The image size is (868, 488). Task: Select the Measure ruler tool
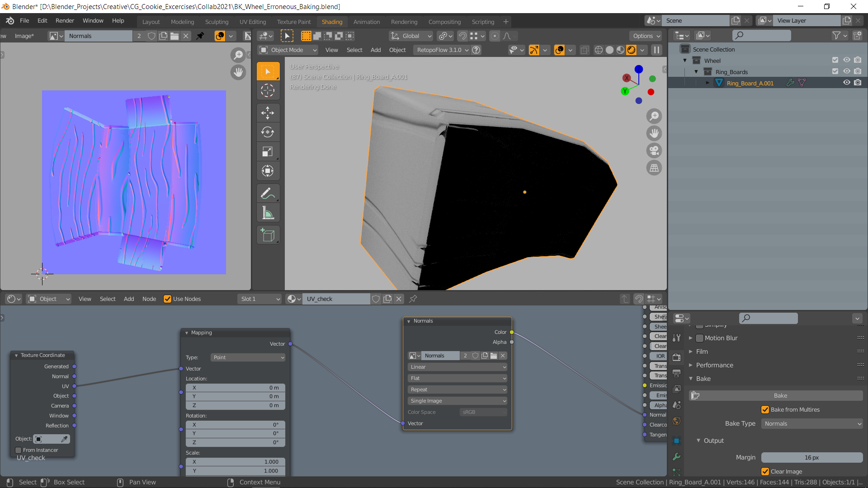[268, 213]
